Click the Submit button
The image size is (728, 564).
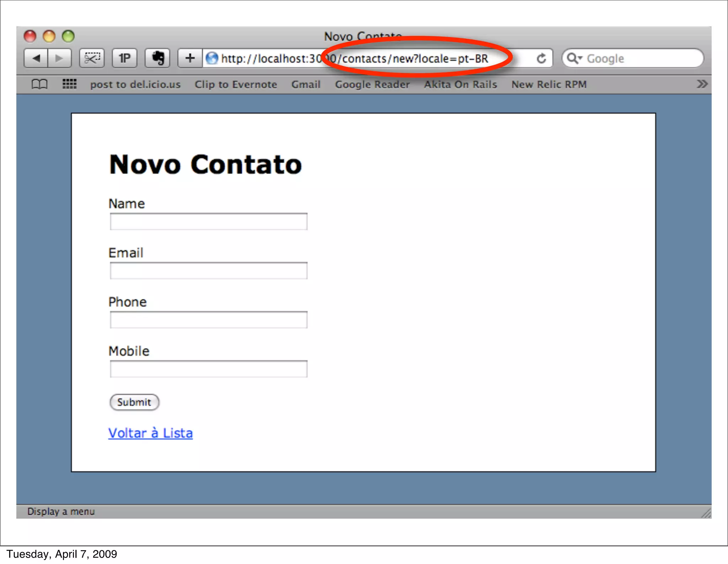coord(134,402)
